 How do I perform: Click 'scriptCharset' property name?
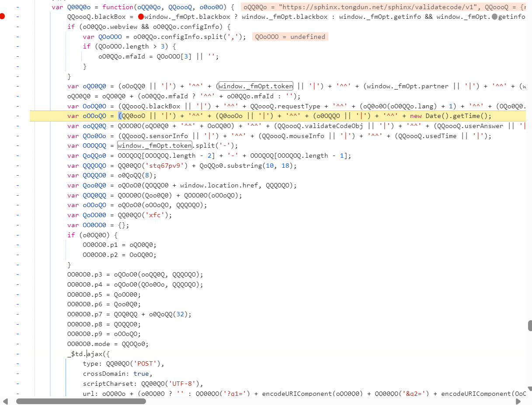(x=107, y=384)
